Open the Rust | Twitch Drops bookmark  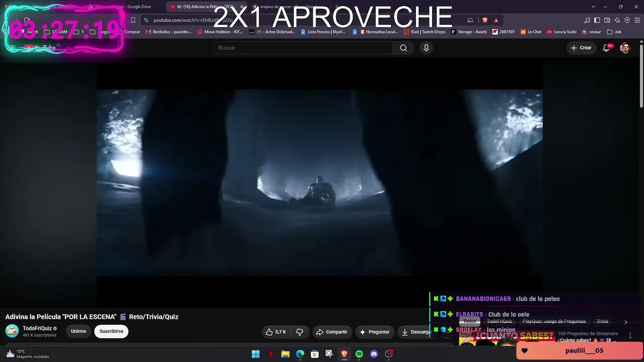pyautogui.click(x=424, y=32)
